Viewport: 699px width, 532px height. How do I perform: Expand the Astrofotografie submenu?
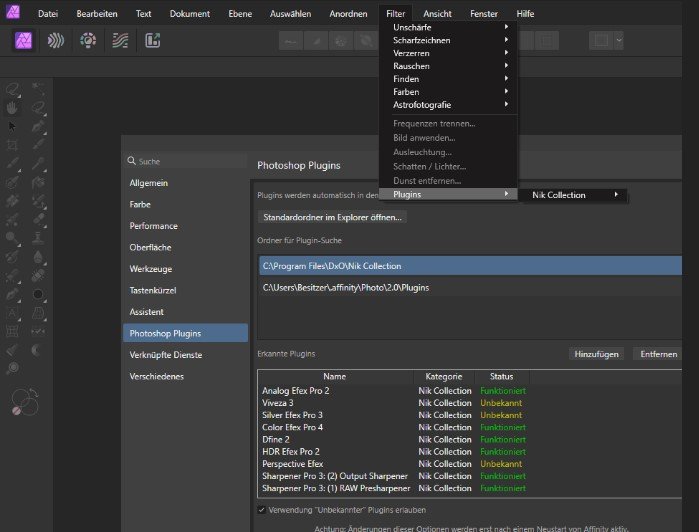tap(448, 105)
